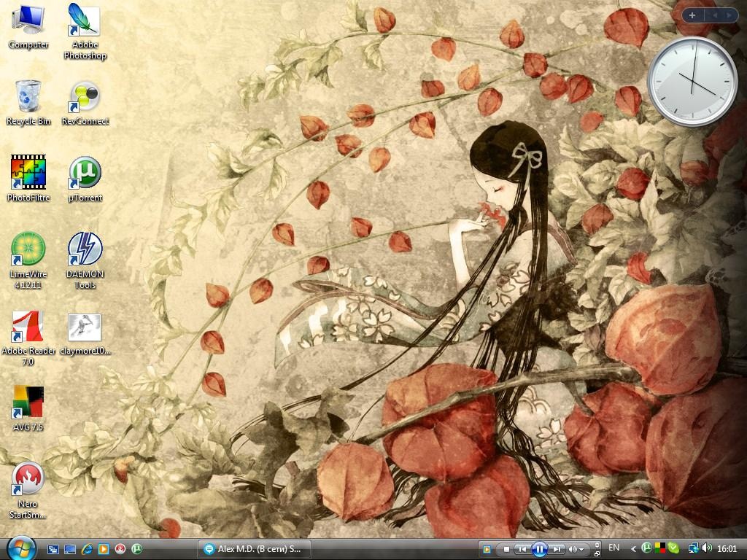
Task: Open the AVG tray icon
Action: [659, 548]
